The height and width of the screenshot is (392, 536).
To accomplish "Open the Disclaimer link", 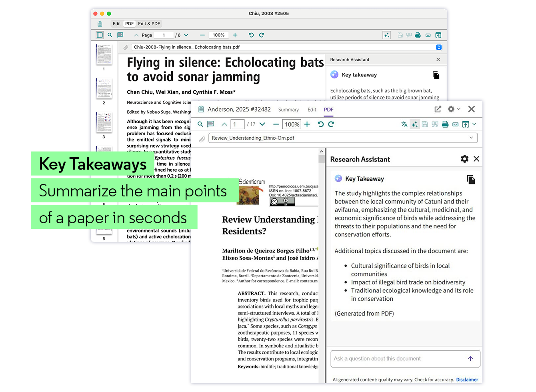I will point(467,380).
